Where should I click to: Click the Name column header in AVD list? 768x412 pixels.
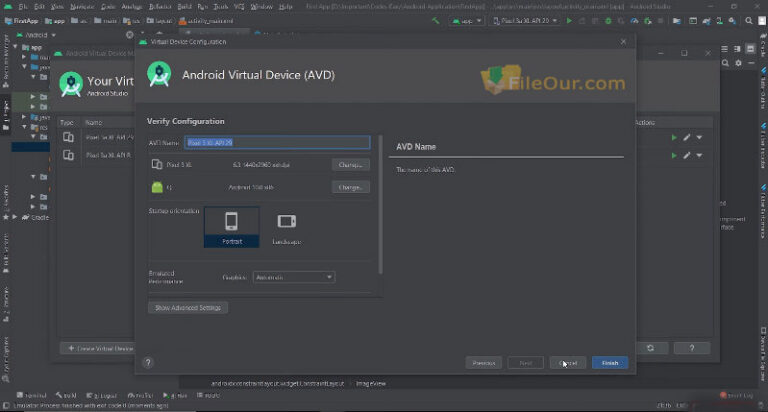point(94,122)
